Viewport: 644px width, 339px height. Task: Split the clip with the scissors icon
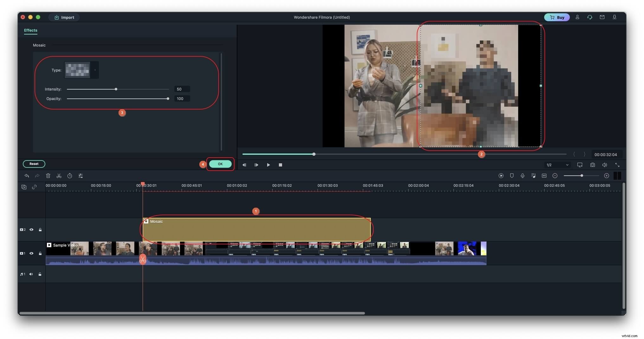tap(59, 176)
